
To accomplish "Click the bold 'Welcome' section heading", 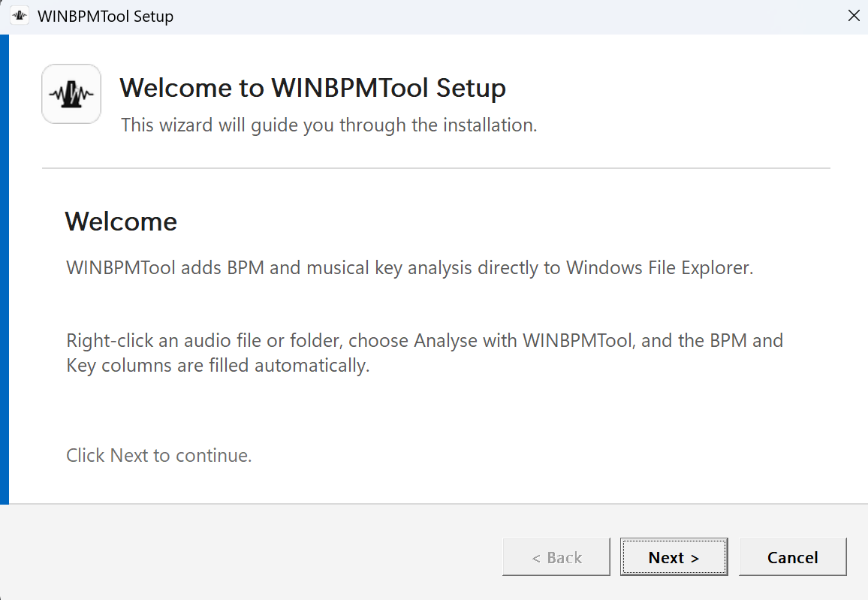I will (121, 222).
